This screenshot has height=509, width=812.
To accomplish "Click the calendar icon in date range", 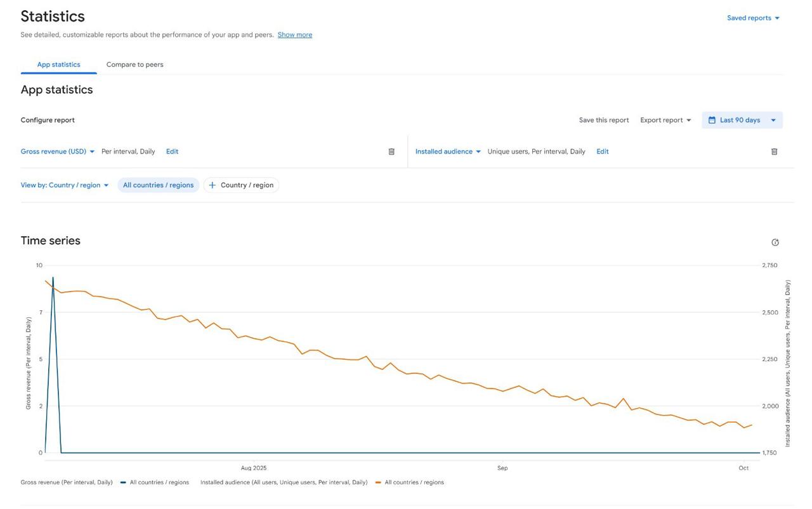I will pyautogui.click(x=712, y=120).
